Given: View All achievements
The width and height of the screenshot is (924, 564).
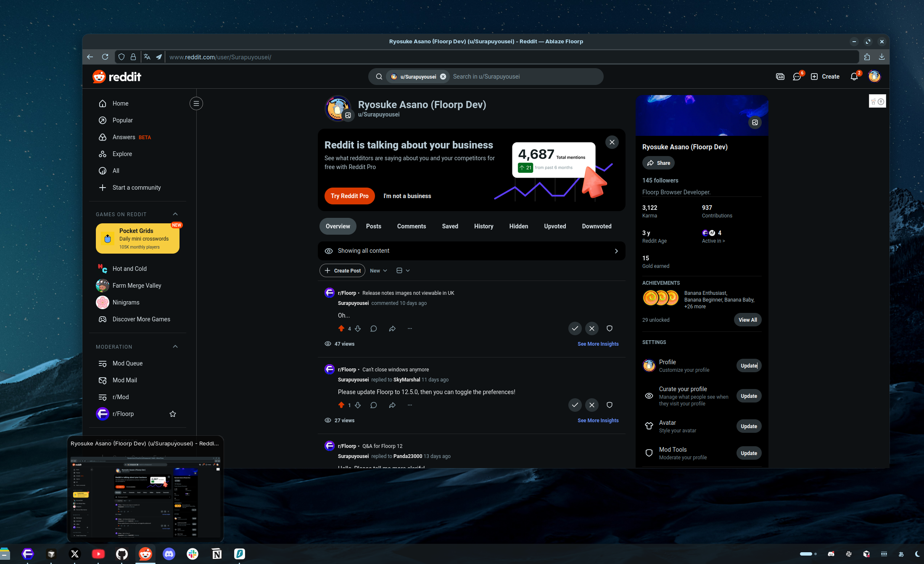Looking at the screenshot, I should point(747,320).
